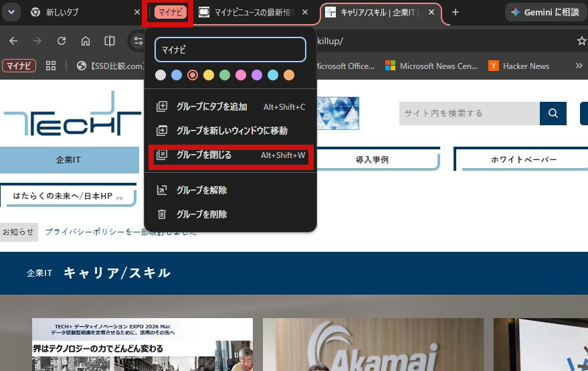588x371 pixels.
Task: Open the Microsoft Office bookmark
Action: click(x=345, y=66)
